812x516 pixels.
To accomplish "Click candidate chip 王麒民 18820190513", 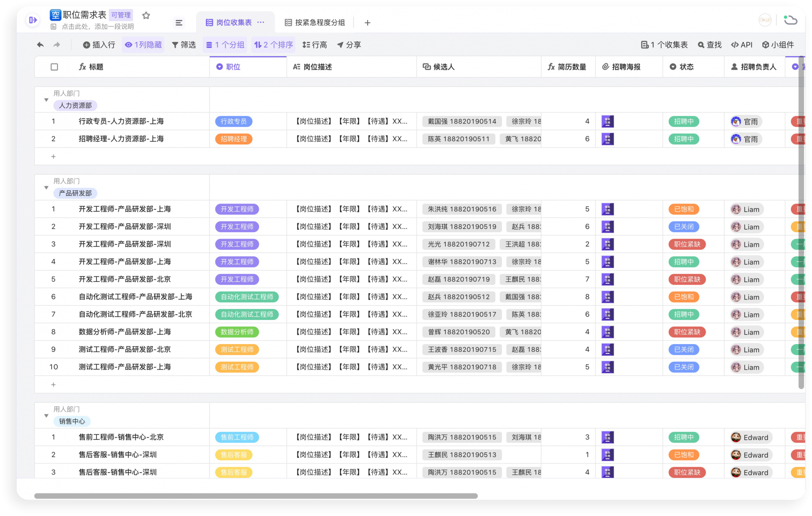I will point(462,455).
